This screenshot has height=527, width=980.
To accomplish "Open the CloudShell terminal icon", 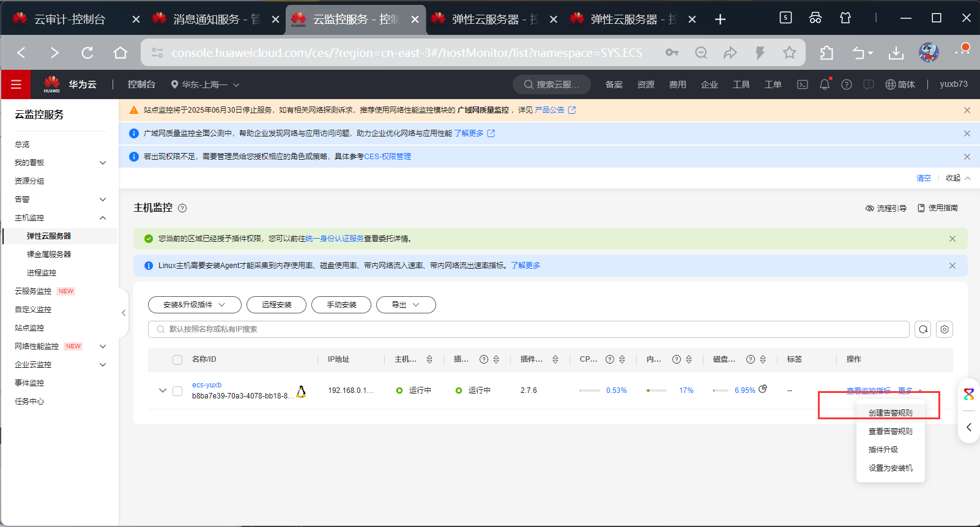I will pos(803,84).
